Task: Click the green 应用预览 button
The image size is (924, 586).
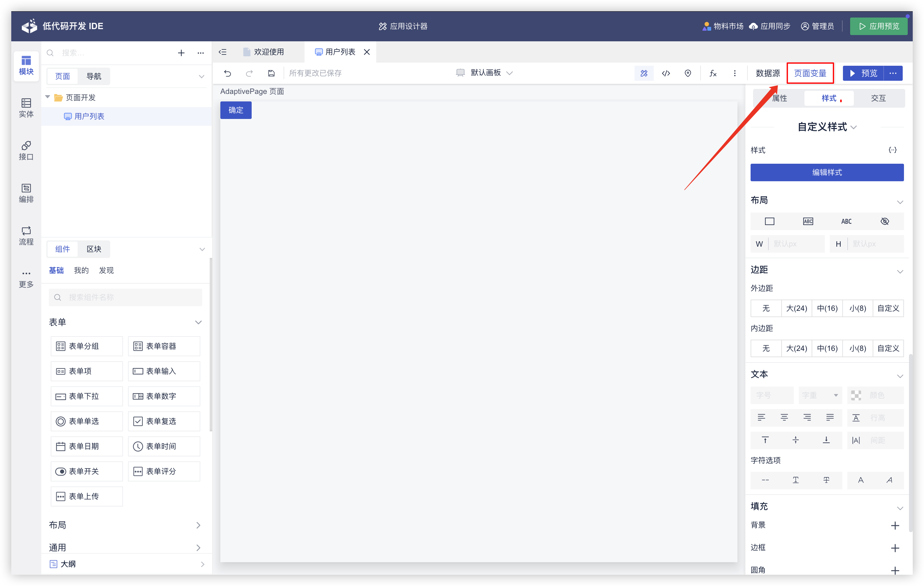Action: (x=878, y=26)
